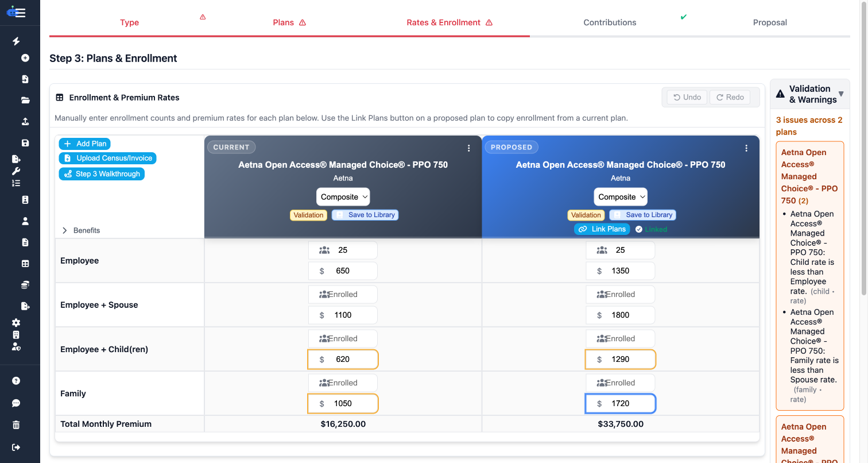The height and width of the screenshot is (463, 868).
Task: Switch to the Contributions step tab
Action: [x=610, y=22]
